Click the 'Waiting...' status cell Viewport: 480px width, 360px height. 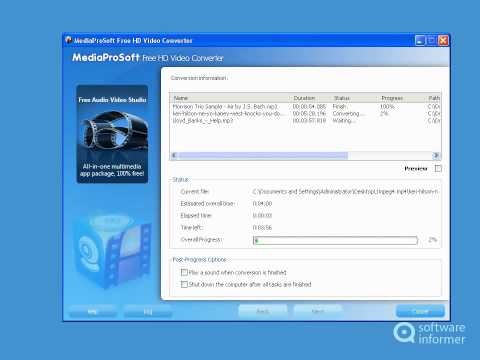pyautogui.click(x=343, y=121)
